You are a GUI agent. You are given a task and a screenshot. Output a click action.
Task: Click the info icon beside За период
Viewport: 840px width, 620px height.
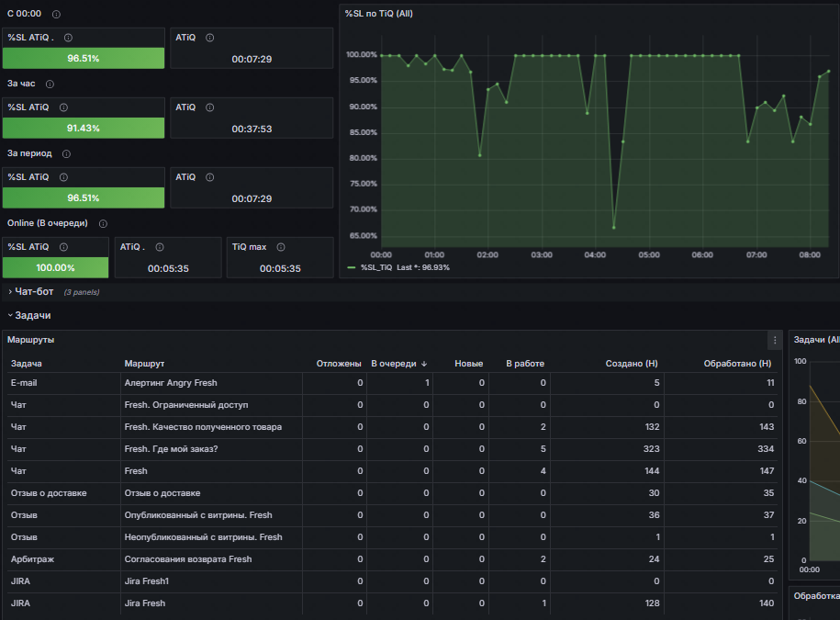coord(66,153)
